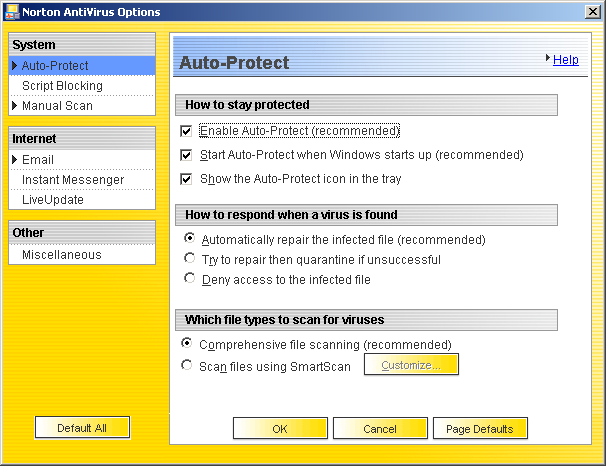The height and width of the screenshot is (466, 606).
Task: Click the Other section header
Action: (82, 233)
